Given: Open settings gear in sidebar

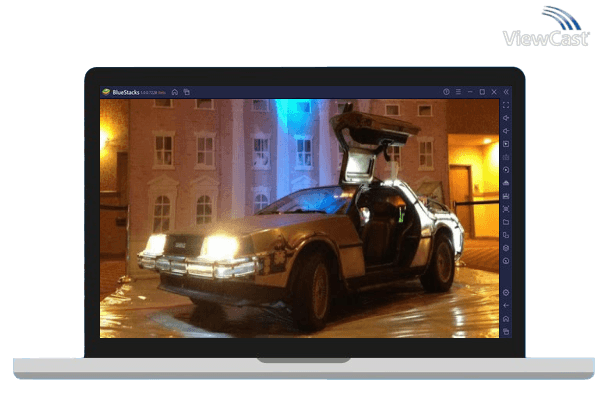Looking at the screenshot, I should 506,293.
